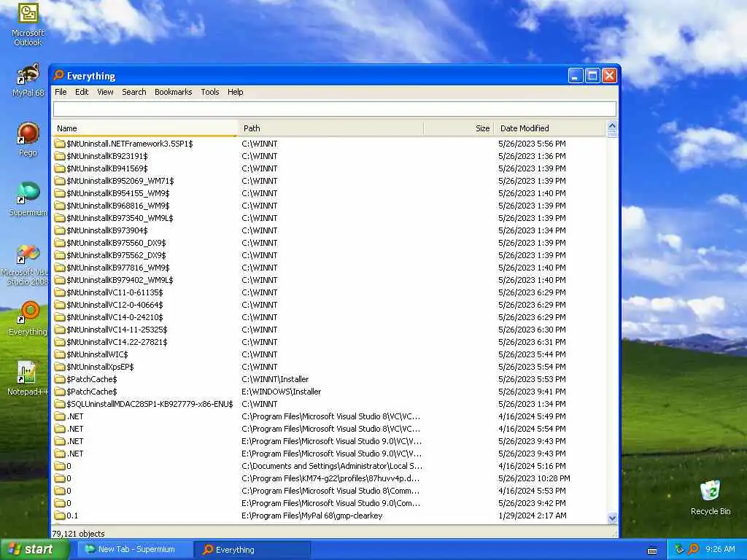Viewport: 747px width, 560px height.
Task: Click folder icon of $NtUninstallXpsEP$
Action: [60, 367]
